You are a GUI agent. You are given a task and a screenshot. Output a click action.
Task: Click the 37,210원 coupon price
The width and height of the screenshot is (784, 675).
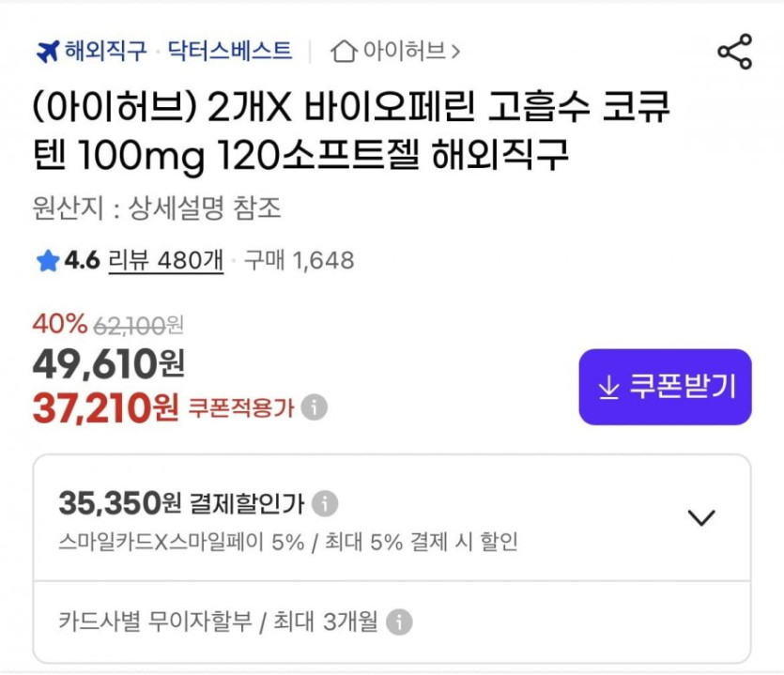click(105, 407)
